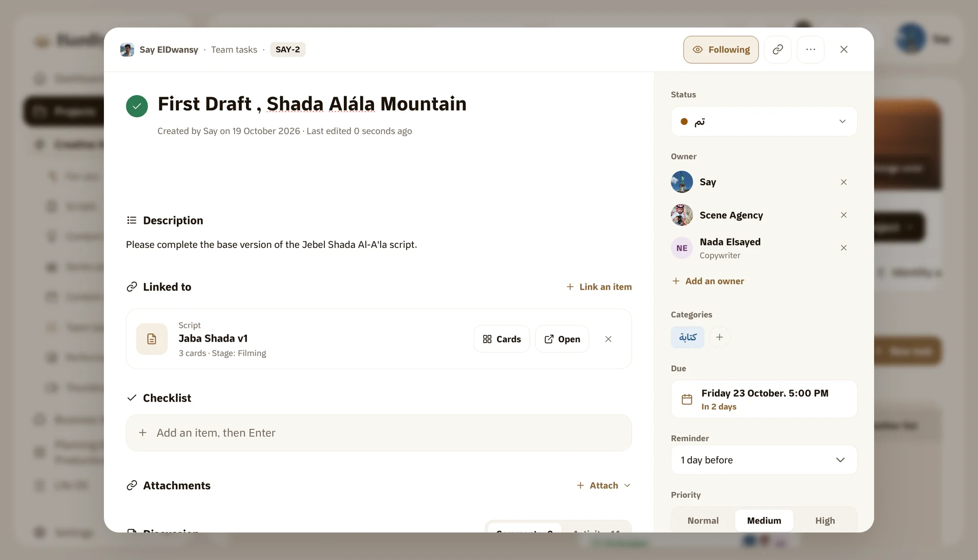
Task: Click Link an item
Action: (x=599, y=287)
